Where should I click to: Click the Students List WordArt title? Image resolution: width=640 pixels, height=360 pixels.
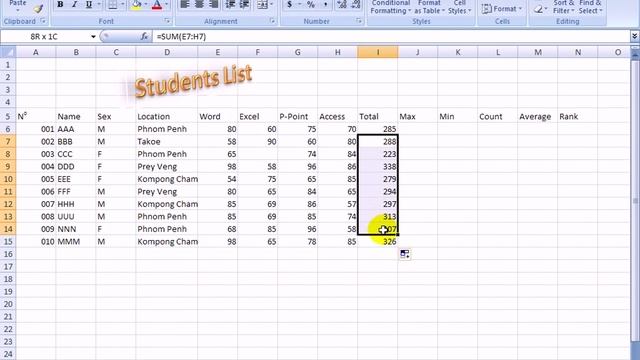[x=193, y=81]
